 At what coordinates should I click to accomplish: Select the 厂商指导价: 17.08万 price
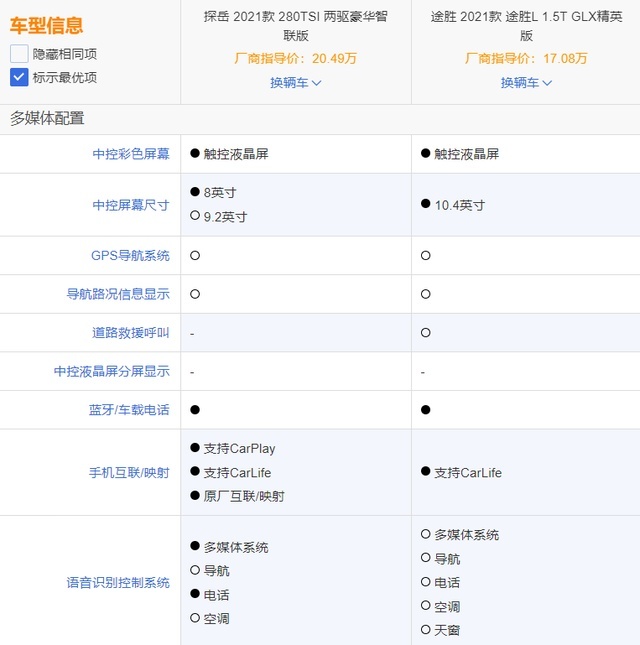[526, 58]
